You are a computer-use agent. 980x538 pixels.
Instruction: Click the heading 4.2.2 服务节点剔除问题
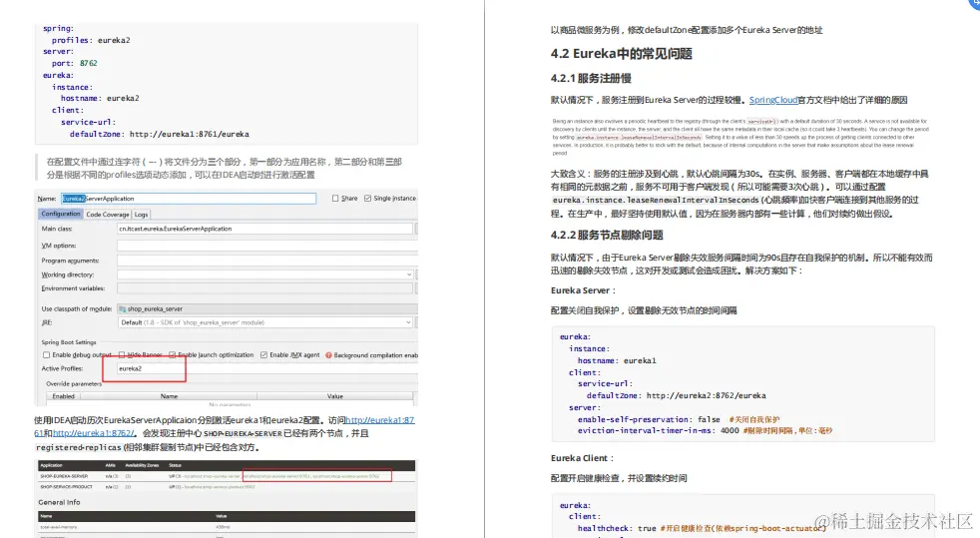pos(606,235)
